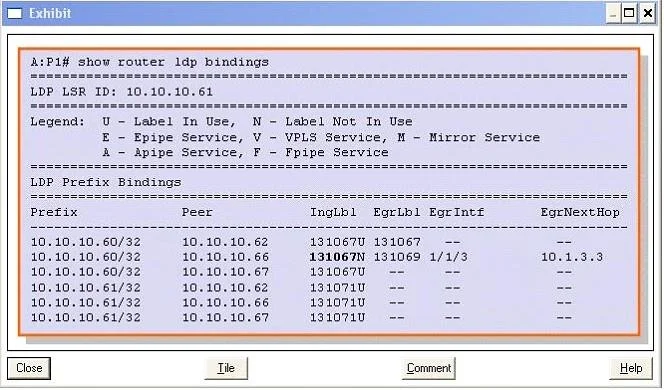Click the 'EgrNextHop' column header
The width and height of the screenshot is (664, 390).
[580, 212]
